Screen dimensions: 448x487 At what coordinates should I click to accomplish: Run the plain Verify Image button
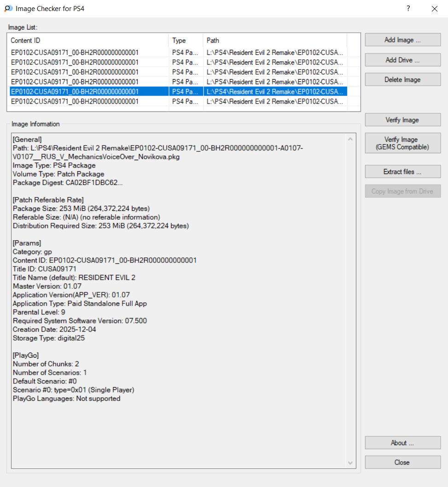[402, 120]
